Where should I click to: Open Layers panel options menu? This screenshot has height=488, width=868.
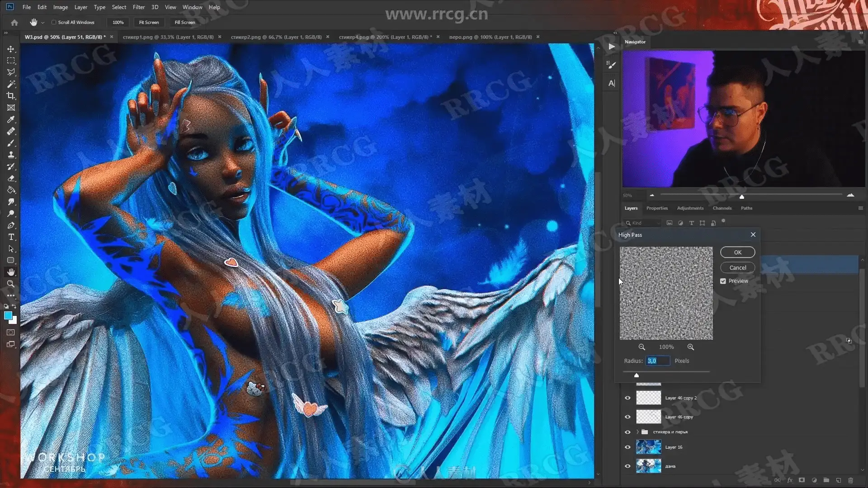[860, 208]
